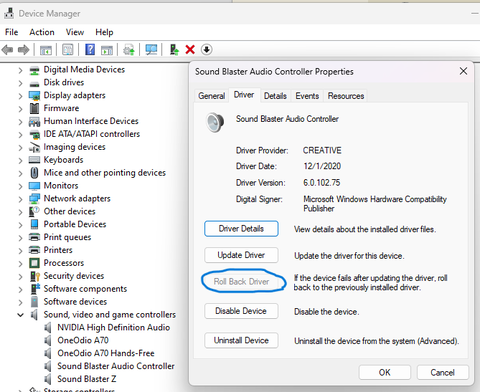Click the Update device driver toolbar icon
This screenshot has height=392, width=480.
click(129, 50)
